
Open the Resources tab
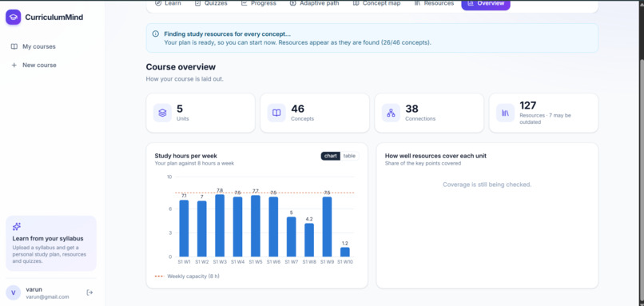pyautogui.click(x=434, y=3)
